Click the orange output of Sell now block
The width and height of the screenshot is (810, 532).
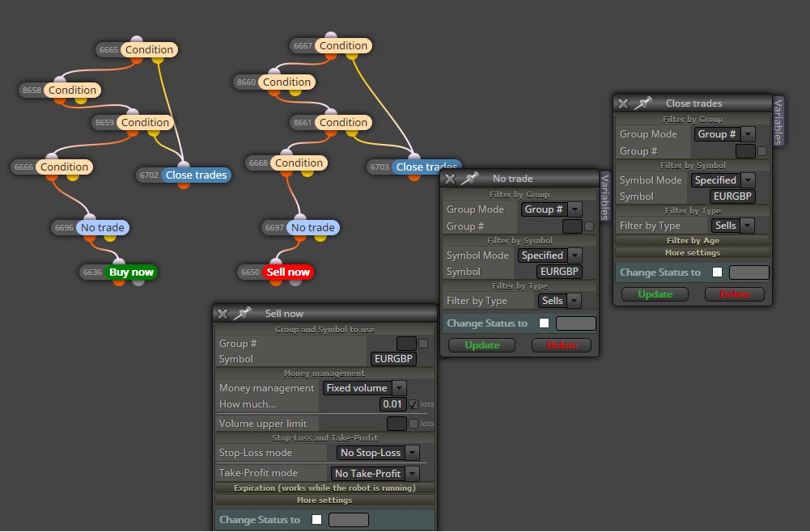(275, 281)
